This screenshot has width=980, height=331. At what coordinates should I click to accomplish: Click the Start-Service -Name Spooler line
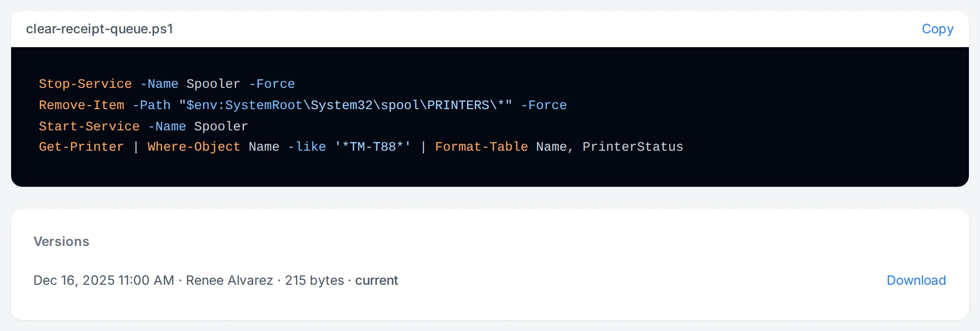tap(143, 126)
